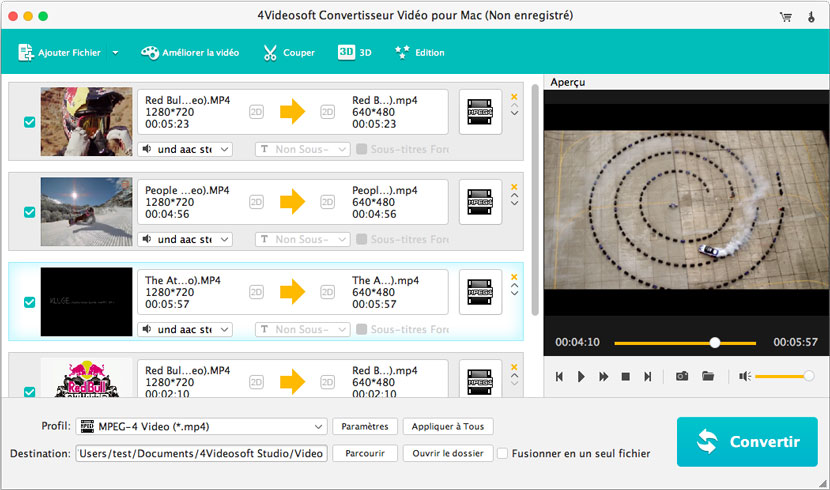Take a snapshot with the camera icon
This screenshot has height=490, width=830.
pyautogui.click(x=682, y=376)
